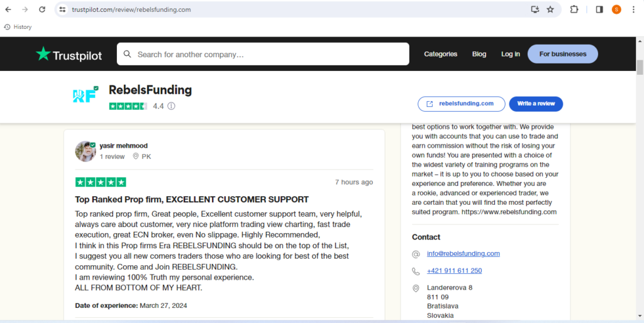Click 'Date of experience: March 27, 2024'
Viewport: 644px width, 323px height.
pyautogui.click(x=131, y=306)
